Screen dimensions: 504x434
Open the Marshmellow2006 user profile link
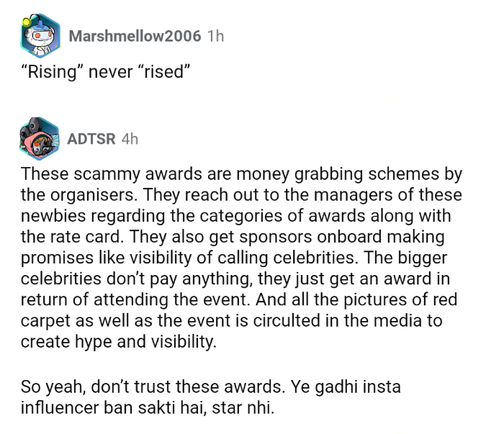(134, 36)
